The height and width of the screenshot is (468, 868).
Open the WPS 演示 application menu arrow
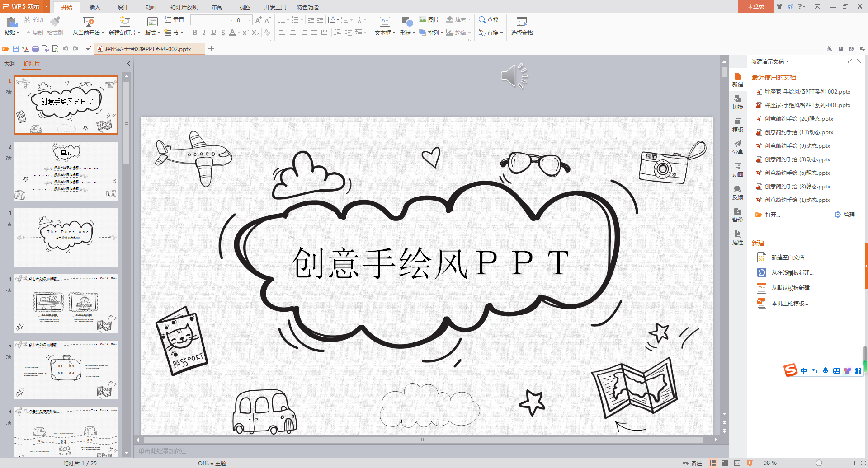click(x=47, y=6)
